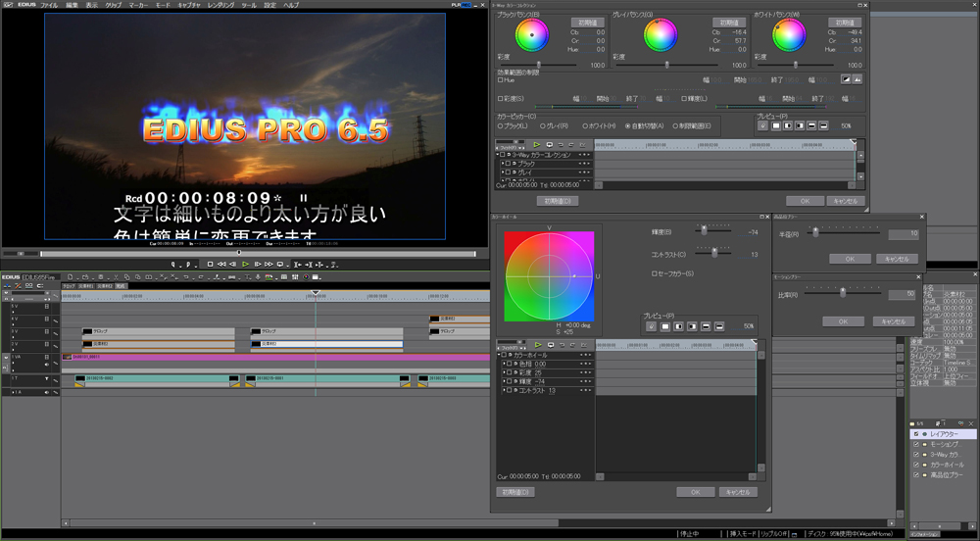Click キャンセル in the Color Wheel dialog

click(x=738, y=492)
